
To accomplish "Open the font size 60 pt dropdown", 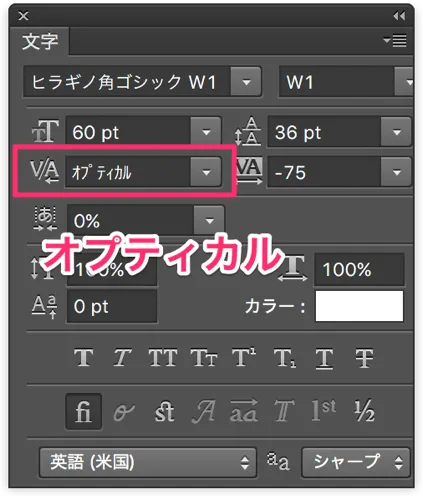I will (x=206, y=132).
